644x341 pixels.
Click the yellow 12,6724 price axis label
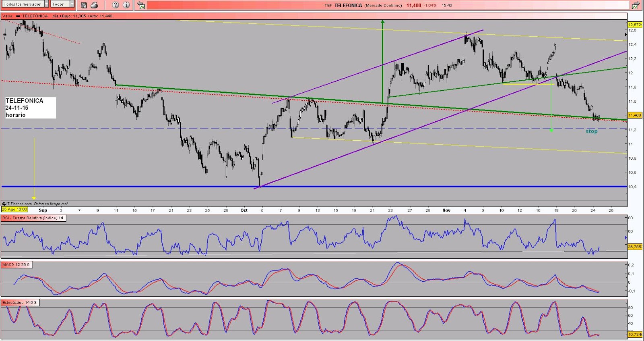(635, 25)
